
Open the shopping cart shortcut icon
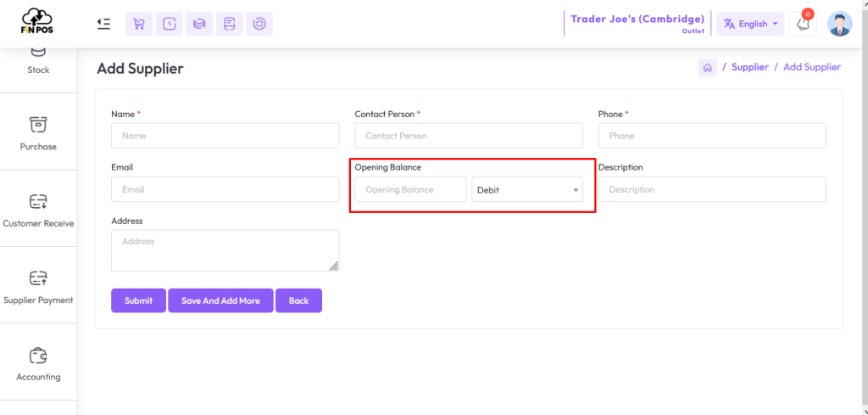pyautogui.click(x=139, y=24)
